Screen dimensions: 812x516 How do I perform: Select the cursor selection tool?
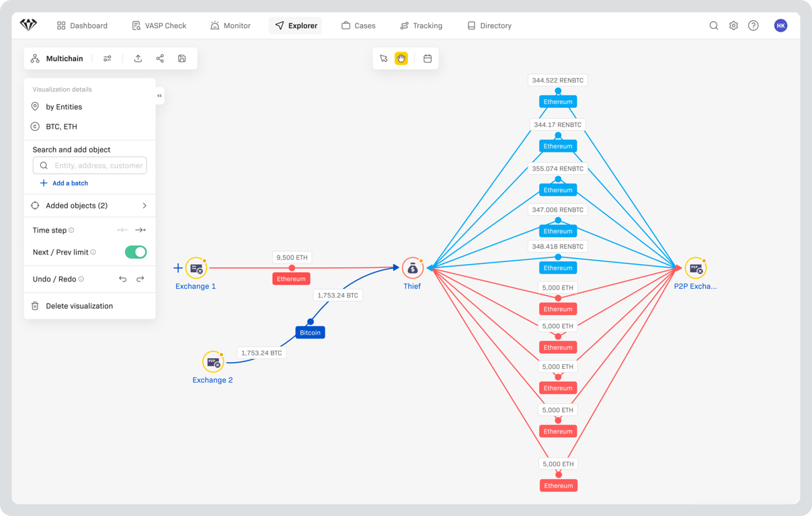[x=384, y=58]
